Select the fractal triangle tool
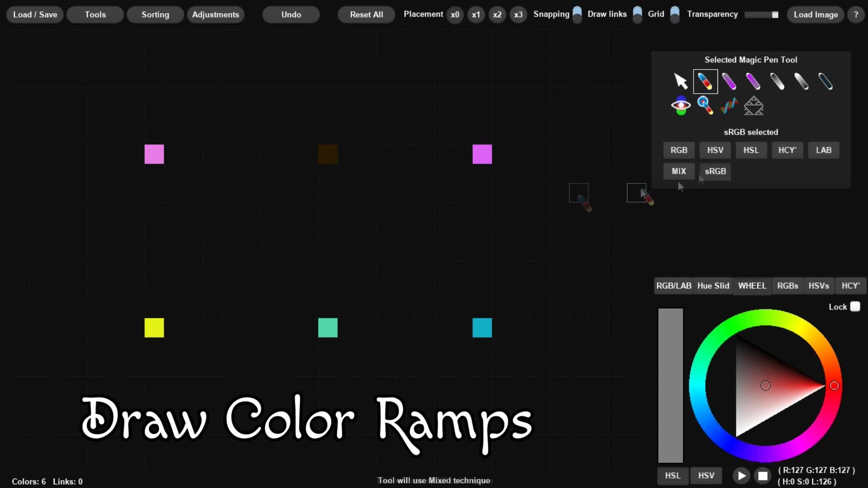868x488 pixels. pos(754,106)
